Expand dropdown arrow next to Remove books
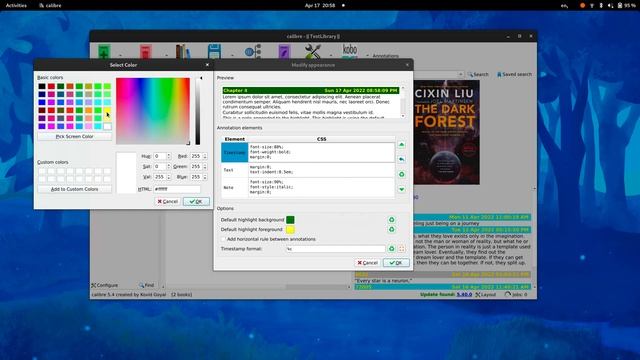The height and width of the screenshot is (360, 640). coord(167,55)
